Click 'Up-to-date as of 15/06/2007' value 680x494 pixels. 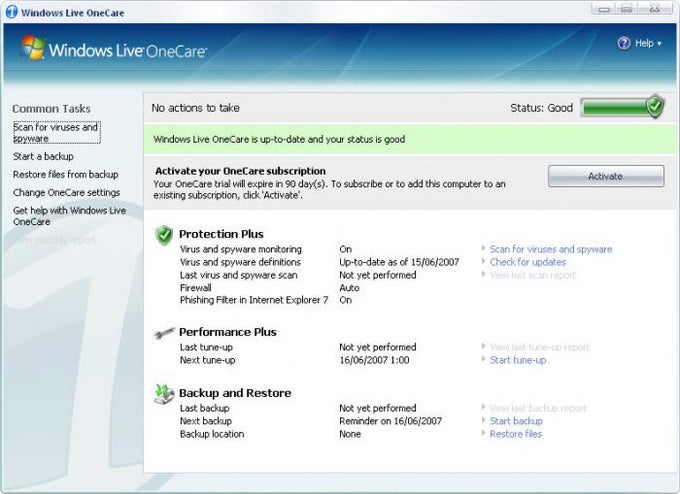point(399,262)
